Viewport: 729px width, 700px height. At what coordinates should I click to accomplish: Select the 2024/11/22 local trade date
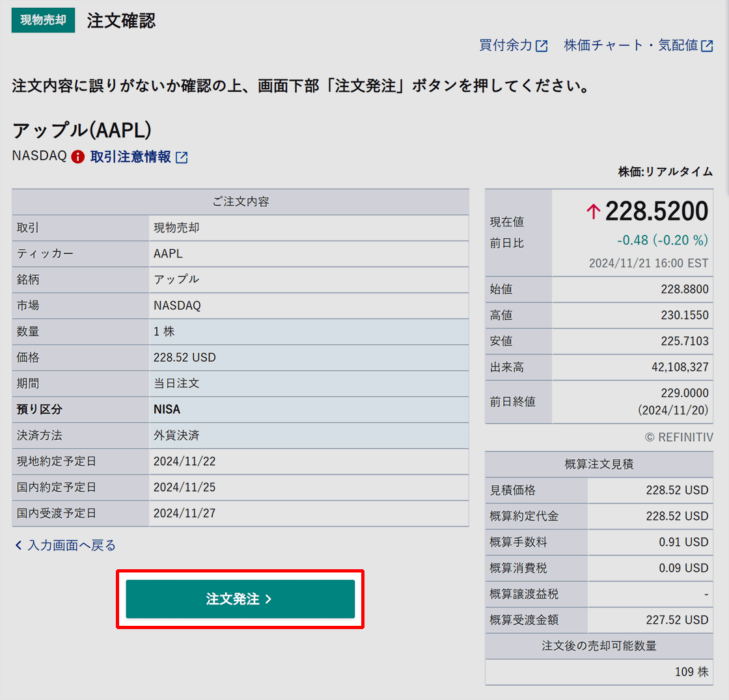(185, 461)
